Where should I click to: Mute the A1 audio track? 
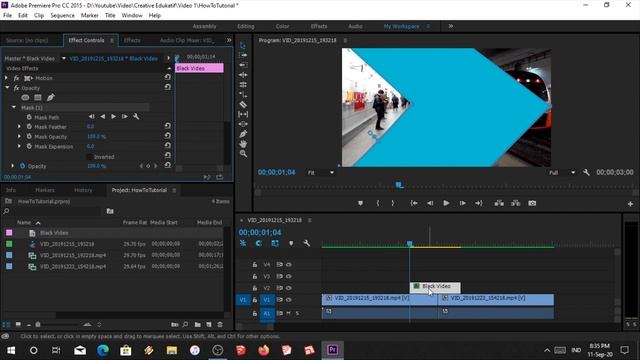tap(289, 313)
